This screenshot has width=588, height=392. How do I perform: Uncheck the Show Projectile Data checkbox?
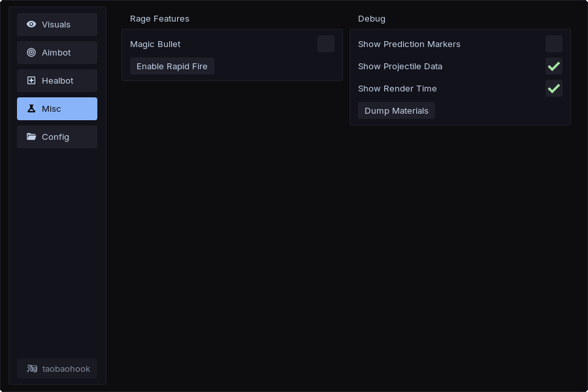[554, 66]
